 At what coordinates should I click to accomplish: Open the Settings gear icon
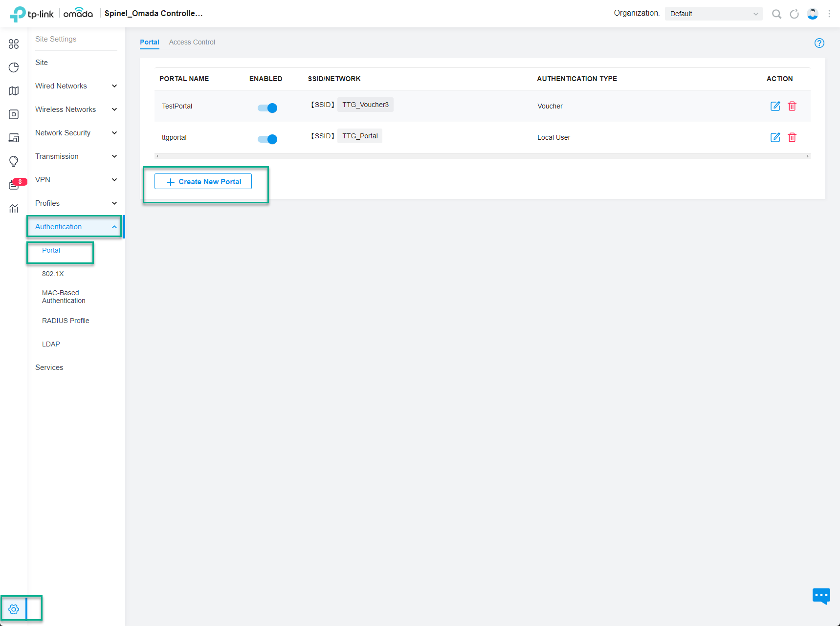14,609
